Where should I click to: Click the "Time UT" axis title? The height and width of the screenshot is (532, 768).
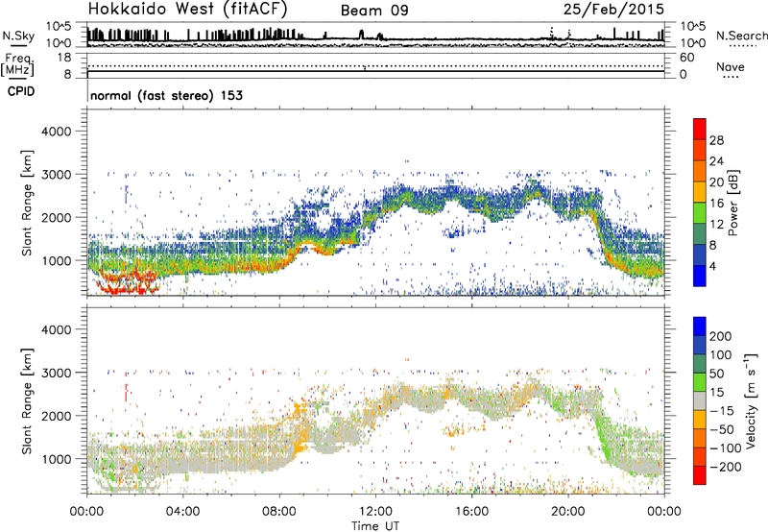[x=375, y=526]
